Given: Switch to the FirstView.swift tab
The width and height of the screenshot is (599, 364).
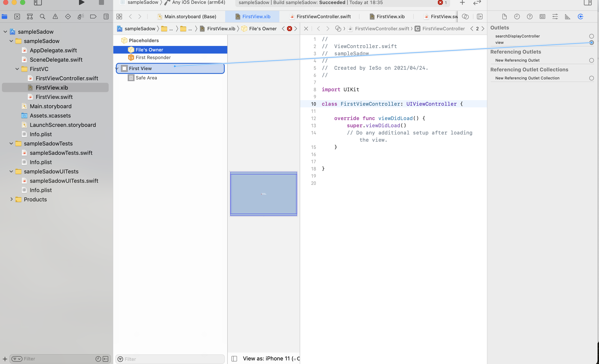Looking at the screenshot, I should click(441, 17).
